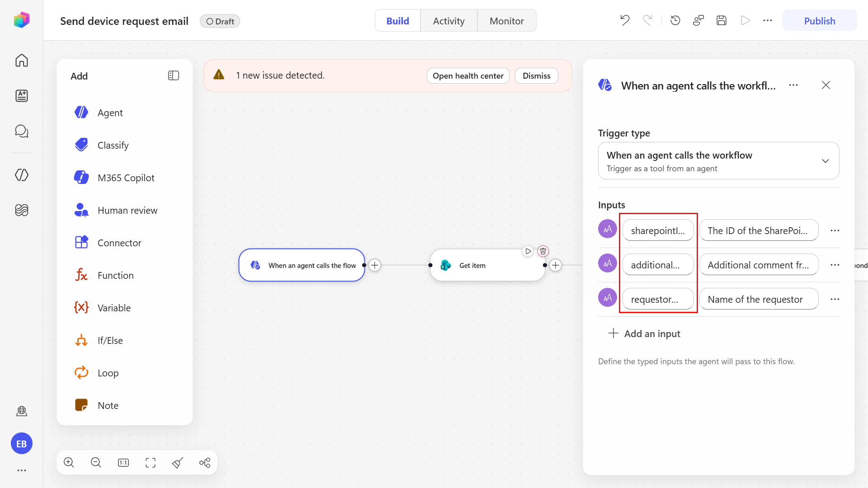Switch to the Monitor tab

click(x=507, y=21)
